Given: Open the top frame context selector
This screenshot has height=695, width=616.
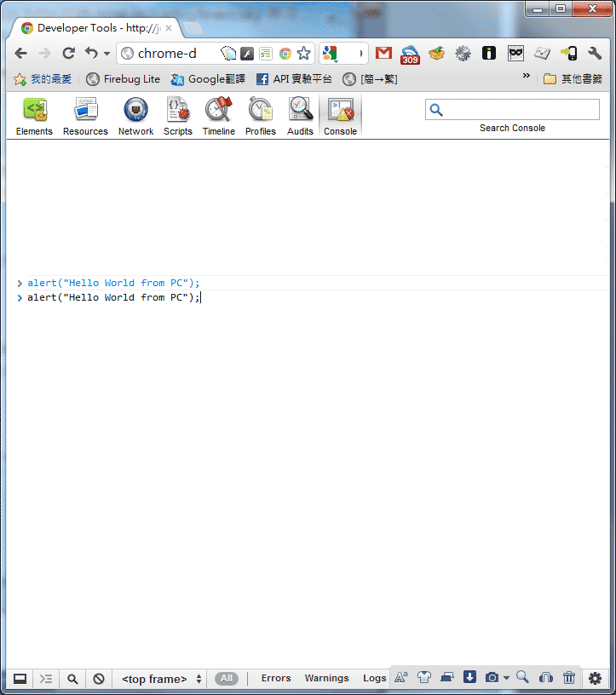Looking at the screenshot, I should (x=161, y=679).
